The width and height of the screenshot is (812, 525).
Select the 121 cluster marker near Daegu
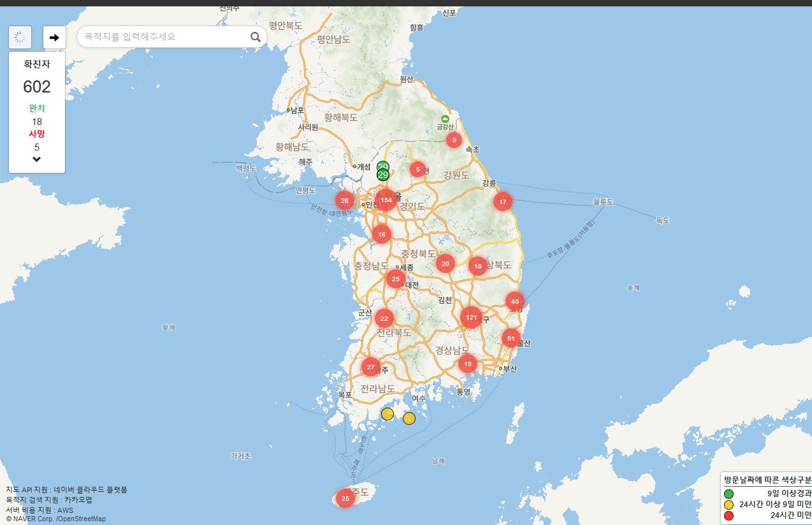coord(471,317)
